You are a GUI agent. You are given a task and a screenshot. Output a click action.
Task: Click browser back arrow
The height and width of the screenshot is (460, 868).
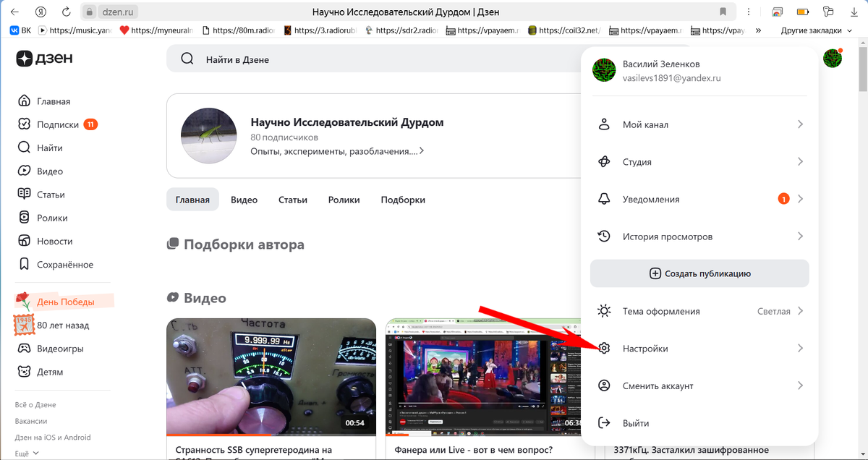coord(14,12)
